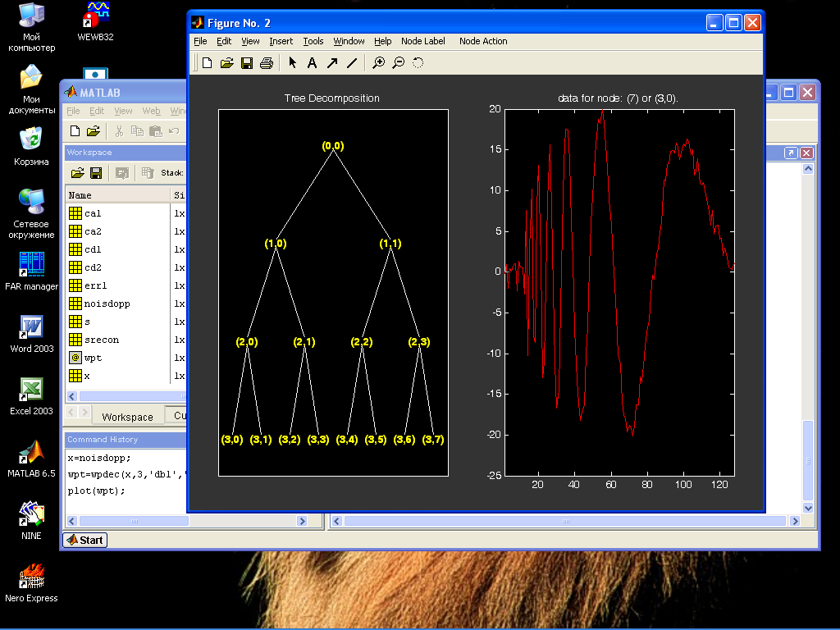Open Window menu in Figure No. 2
840x630 pixels.
(349, 41)
